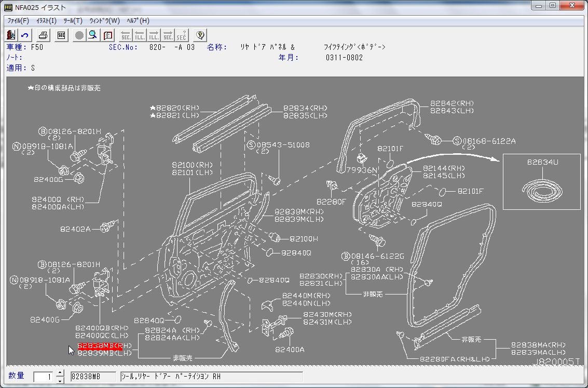Open the parts list book icon
This screenshot has width=588, height=388.
coord(108,35)
